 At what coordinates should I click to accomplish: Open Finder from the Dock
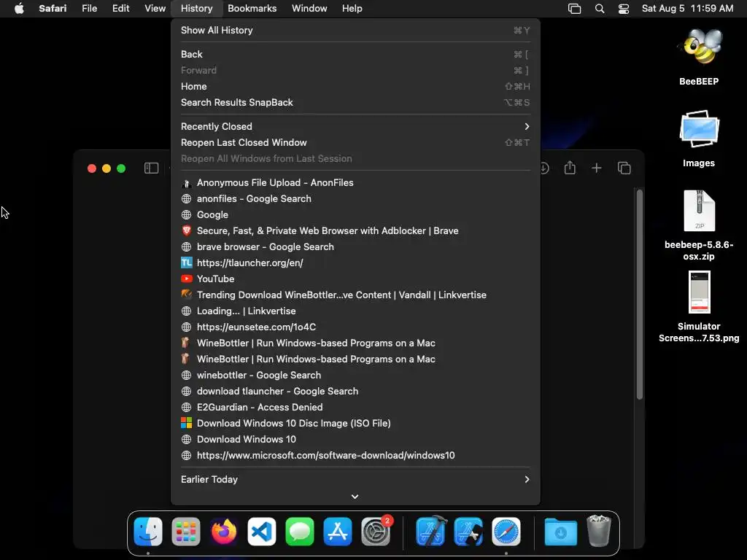(148, 532)
